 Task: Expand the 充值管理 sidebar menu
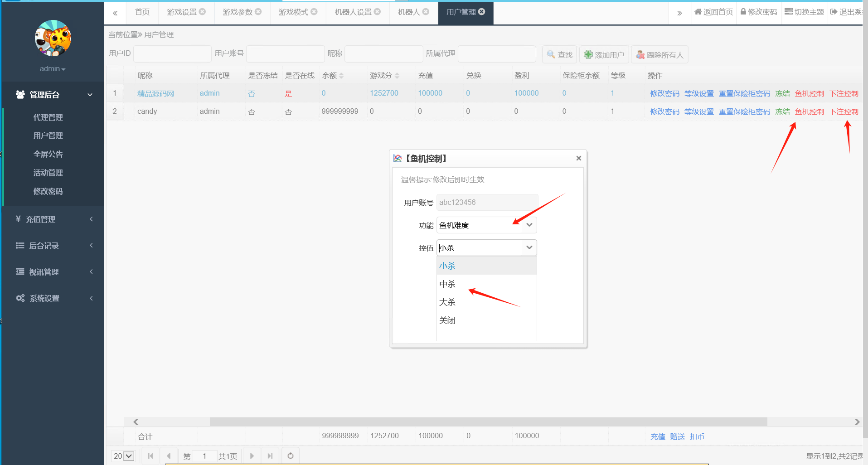coord(53,219)
